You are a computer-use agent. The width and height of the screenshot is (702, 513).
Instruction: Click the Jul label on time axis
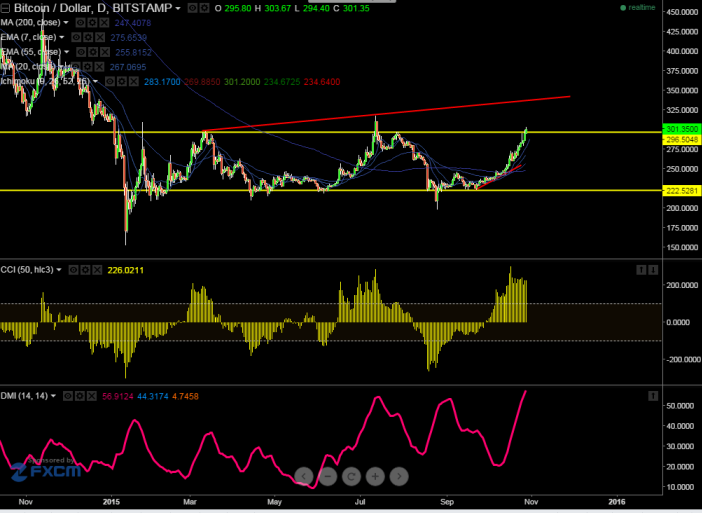coord(360,502)
